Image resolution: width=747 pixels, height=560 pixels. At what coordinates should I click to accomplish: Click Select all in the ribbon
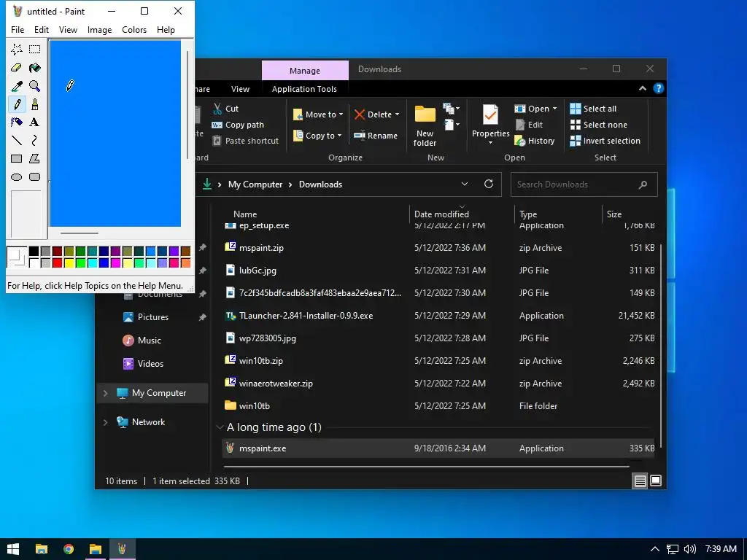(594, 109)
